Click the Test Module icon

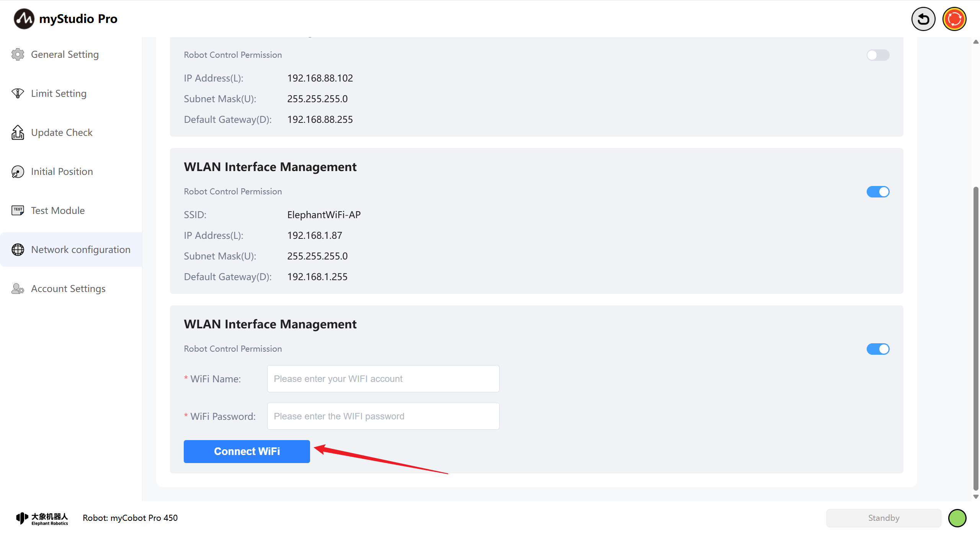pyautogui.click(x=18, y=210)
